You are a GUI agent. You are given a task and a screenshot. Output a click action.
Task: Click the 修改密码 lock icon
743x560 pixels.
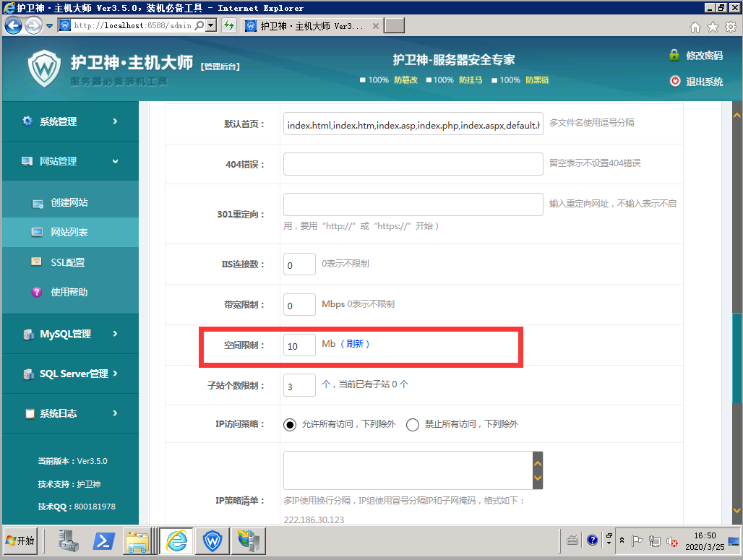coord(674,56)
